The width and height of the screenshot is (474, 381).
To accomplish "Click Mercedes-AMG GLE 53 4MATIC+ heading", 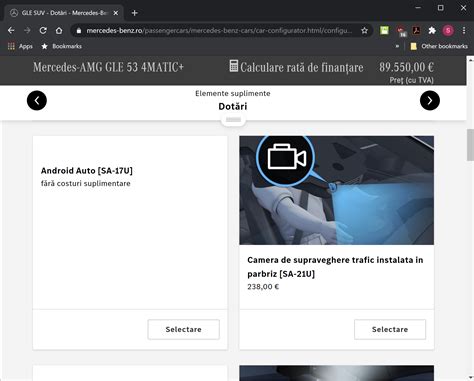I will coord(108,67).
